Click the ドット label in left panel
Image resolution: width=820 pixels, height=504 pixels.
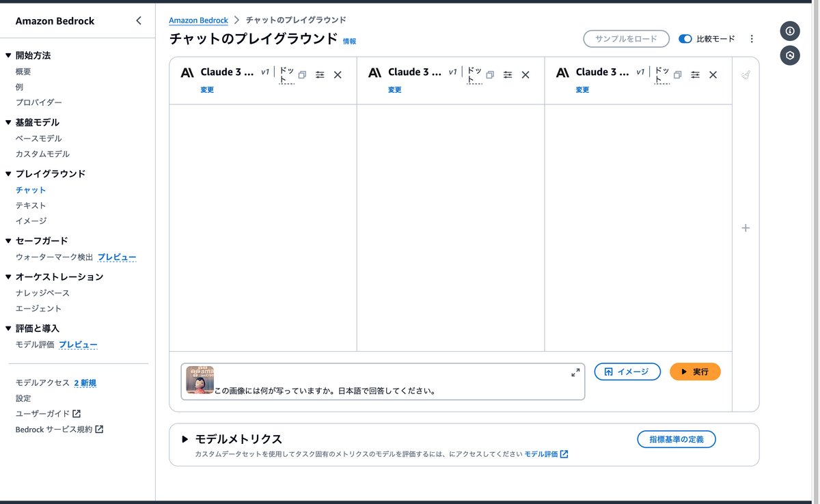pyautogui.click(x=287, y=75)
